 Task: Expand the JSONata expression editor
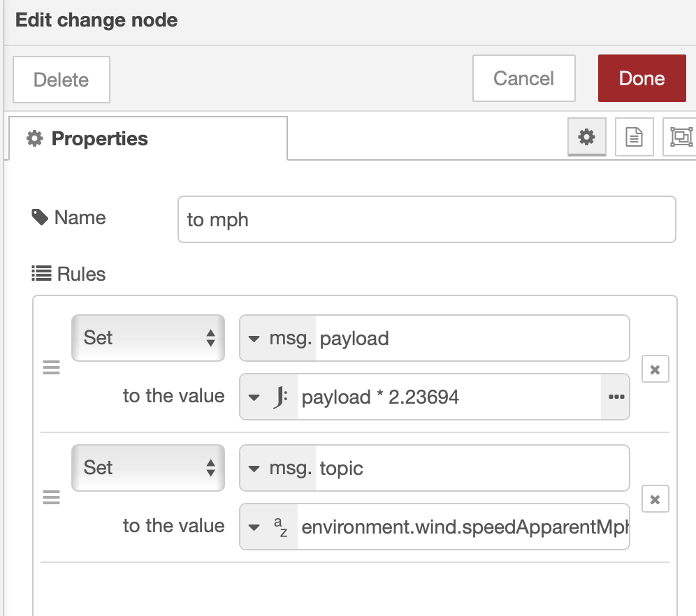point(616,397)
